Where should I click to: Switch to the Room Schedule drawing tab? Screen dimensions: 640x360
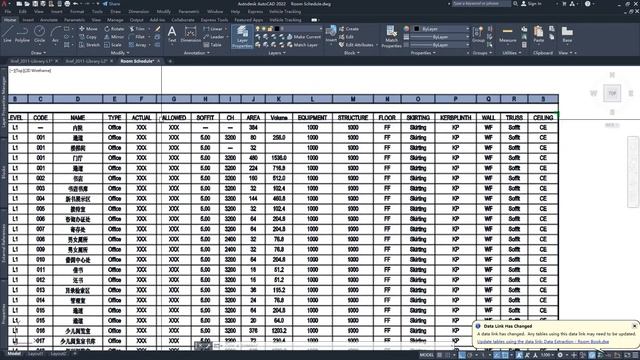tap(137, 61)
